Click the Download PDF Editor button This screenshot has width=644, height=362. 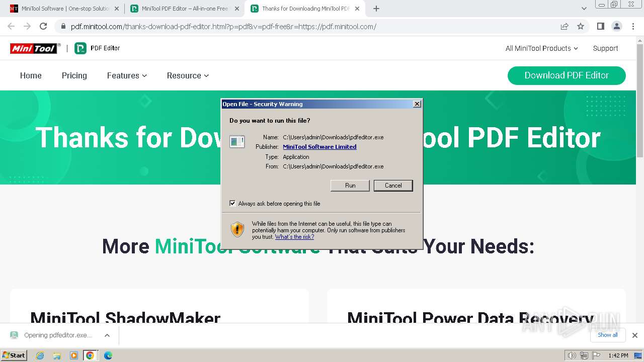[x=567, y=75]
